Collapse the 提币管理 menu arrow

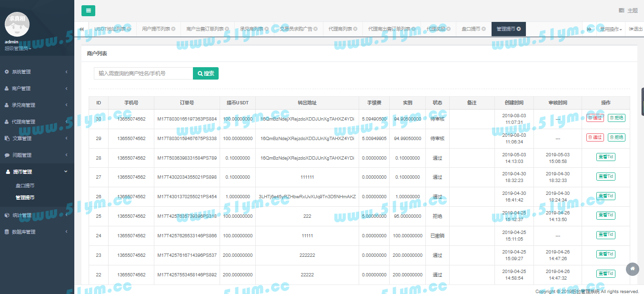click(x=66, y=172)
